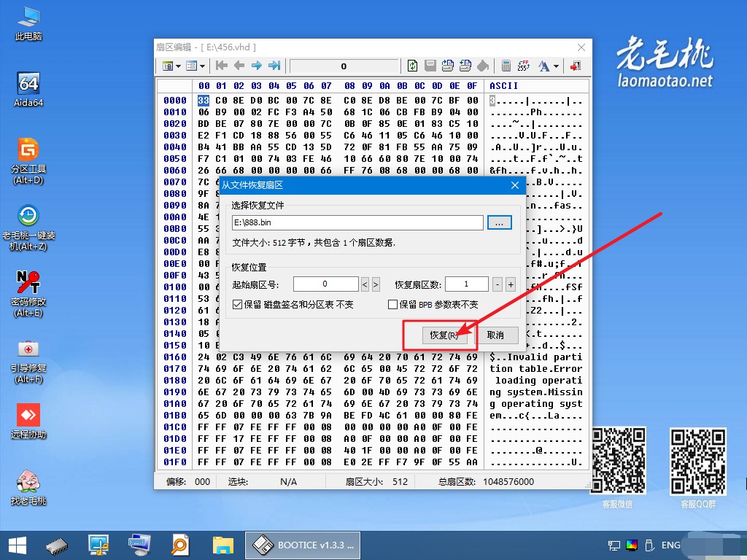
Task: Click the font letter A icon
Action: pos(543,66)
